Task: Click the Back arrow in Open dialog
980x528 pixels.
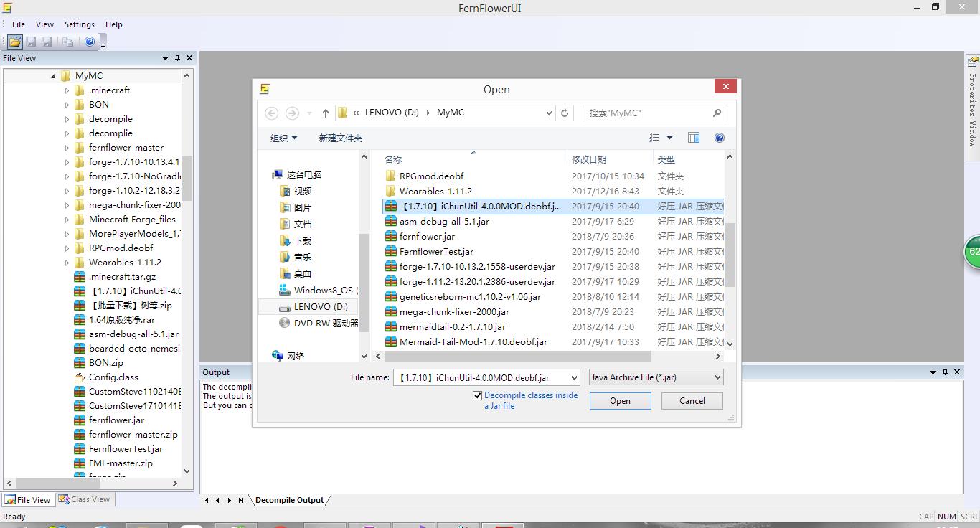Action: [x=271, y=113]
